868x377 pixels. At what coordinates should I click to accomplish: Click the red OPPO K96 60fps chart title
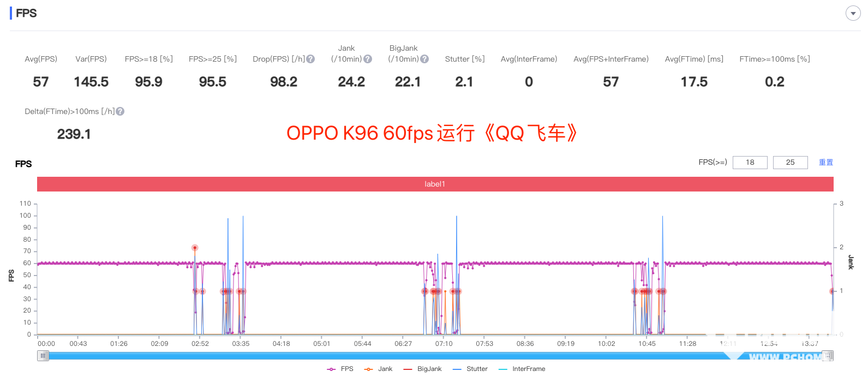pos(432,133)
